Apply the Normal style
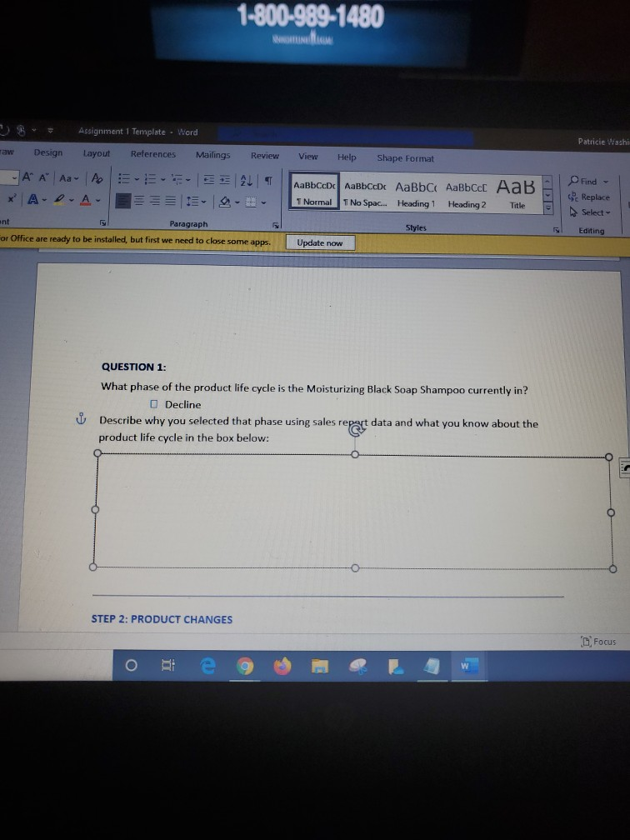The height and width of the screenshot is (840, 630). pos(314,192)
